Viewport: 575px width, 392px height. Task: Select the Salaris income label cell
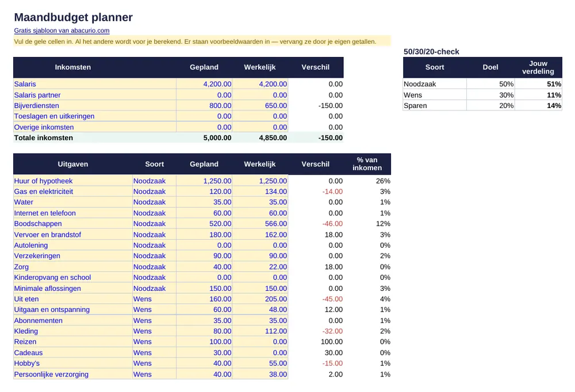[95, 84]
